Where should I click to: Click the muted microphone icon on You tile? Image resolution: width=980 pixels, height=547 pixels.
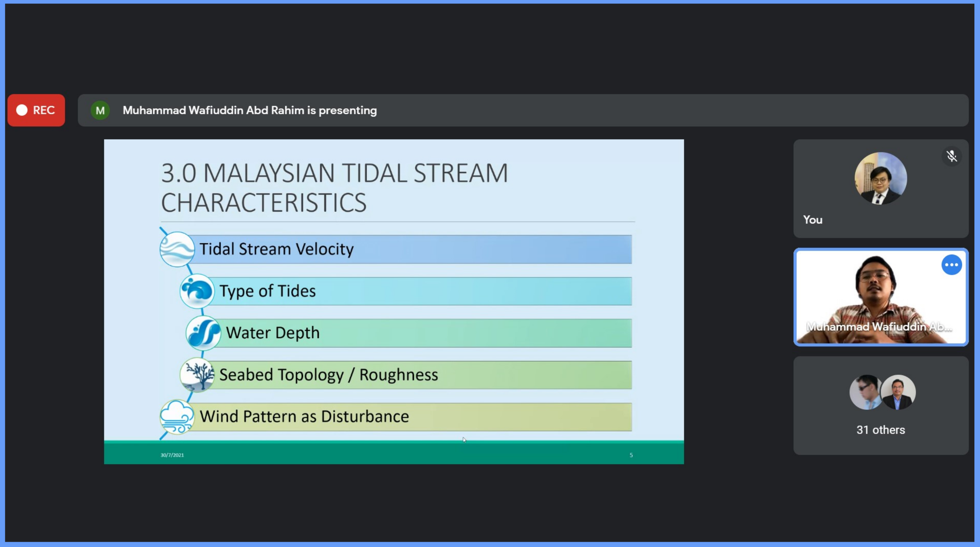(951, 156)
